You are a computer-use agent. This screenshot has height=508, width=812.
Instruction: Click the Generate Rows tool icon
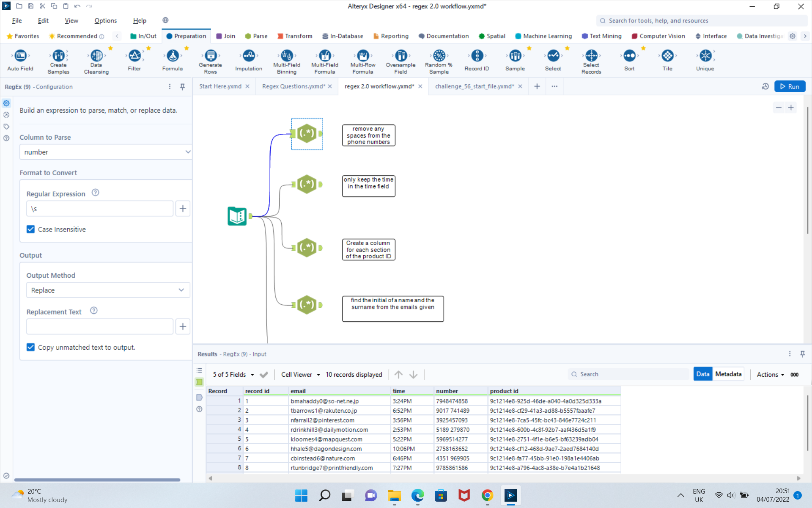click(x=210, y=56)
